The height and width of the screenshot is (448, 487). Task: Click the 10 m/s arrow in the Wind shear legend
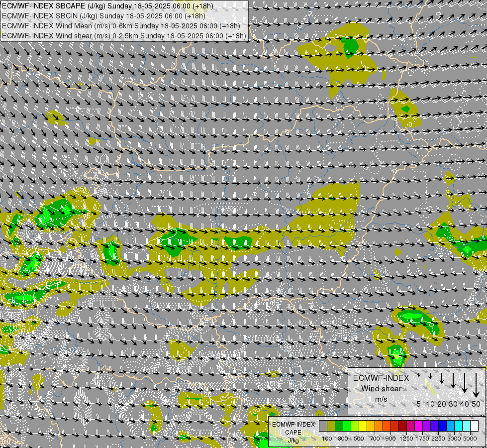pyautogui.click(x=430, y=376)
